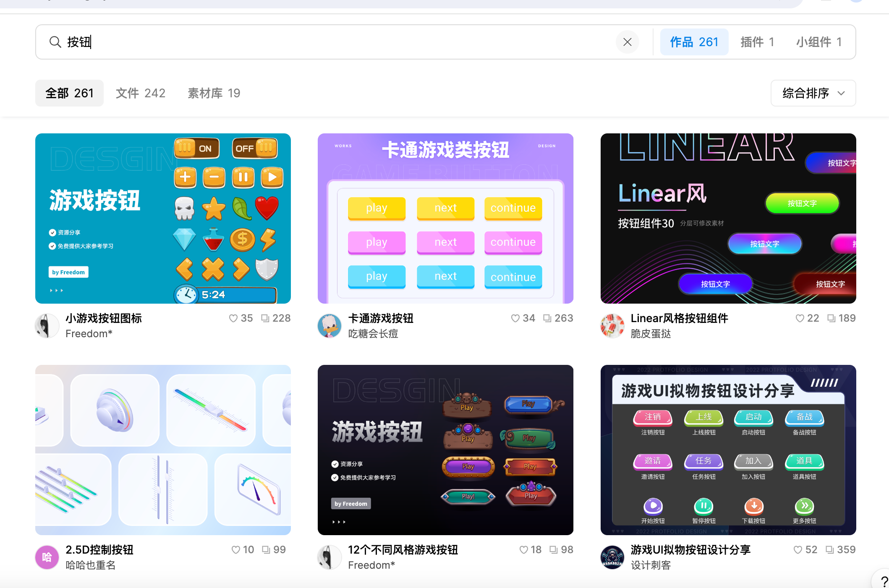Click copy icon for 小游戏按钮图标

(265, 318)
